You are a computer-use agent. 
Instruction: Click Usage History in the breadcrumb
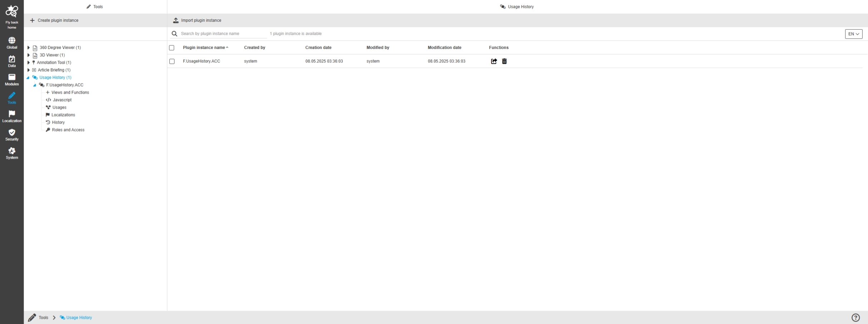click(79, 318)
